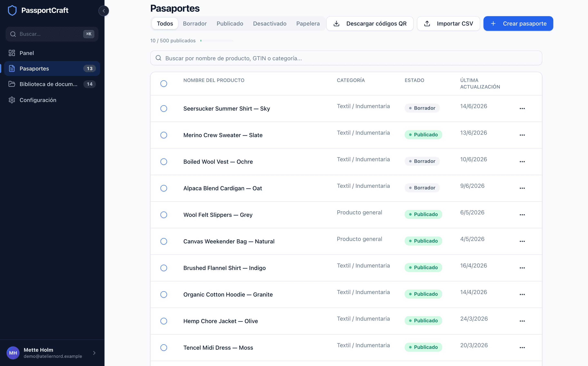This screenshot has width=588, height=366.
Task: Open actions menu for Wool Felt Slippers — Grey
Action: [522, 215]
